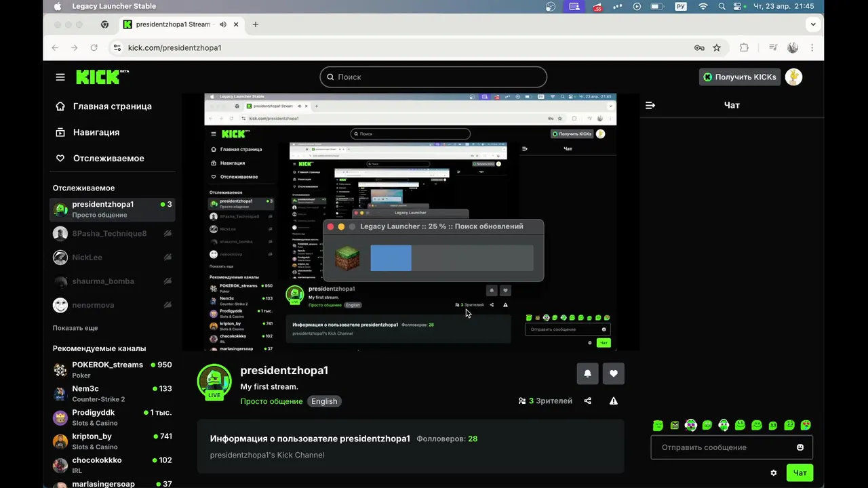Open Legacy Launcher Stable app menu
Image resolution: width=868 pixels, height=488 pixels.
tap(114, 7)
